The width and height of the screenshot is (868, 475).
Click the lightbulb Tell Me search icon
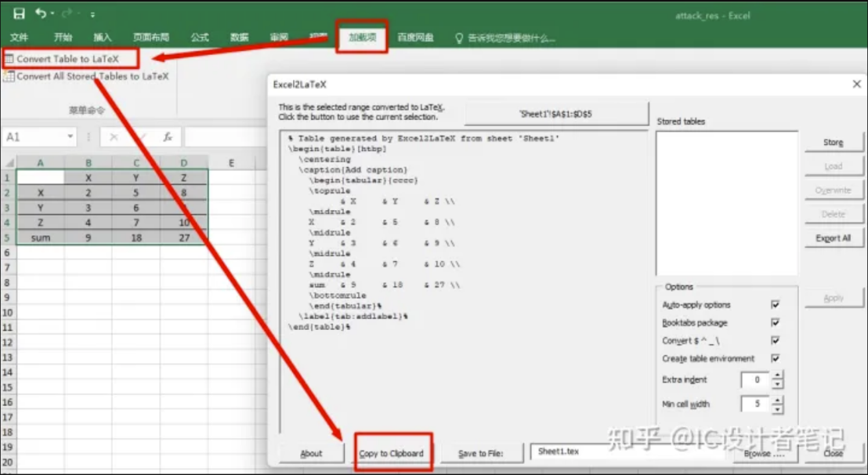pyautogui.click(x=459, y=38)
